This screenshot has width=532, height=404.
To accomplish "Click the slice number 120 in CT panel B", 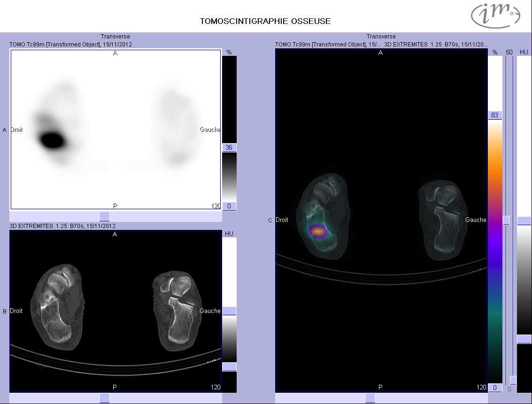I will coord(216,387).
